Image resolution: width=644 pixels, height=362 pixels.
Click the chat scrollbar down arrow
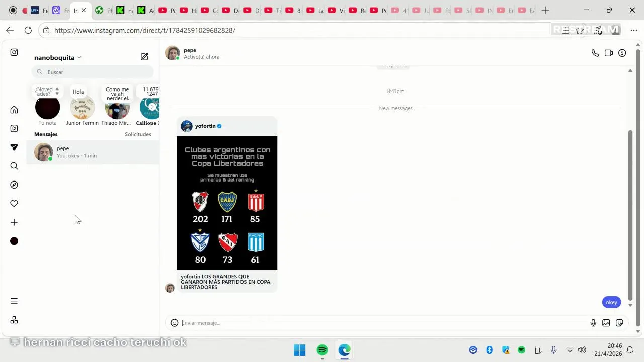click(x=630, y=305)
